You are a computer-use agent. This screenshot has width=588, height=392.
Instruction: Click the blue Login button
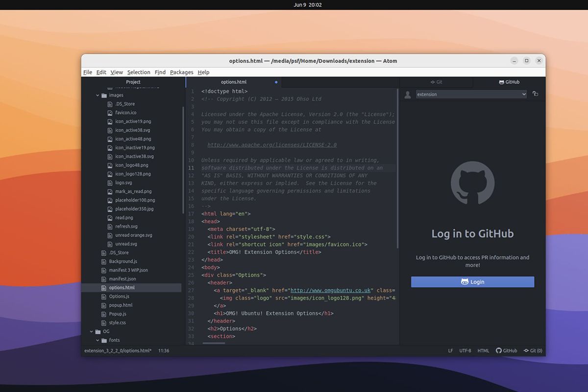click(472, 282)
